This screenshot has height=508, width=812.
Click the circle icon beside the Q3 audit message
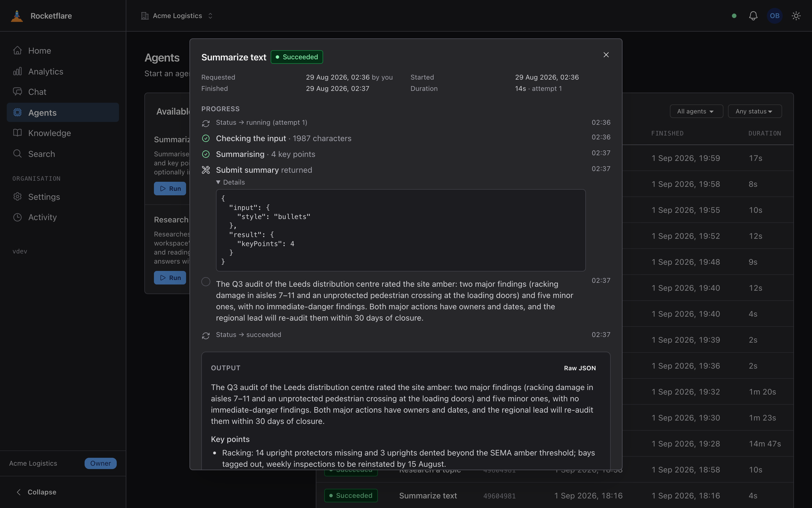tap(206, 282)
